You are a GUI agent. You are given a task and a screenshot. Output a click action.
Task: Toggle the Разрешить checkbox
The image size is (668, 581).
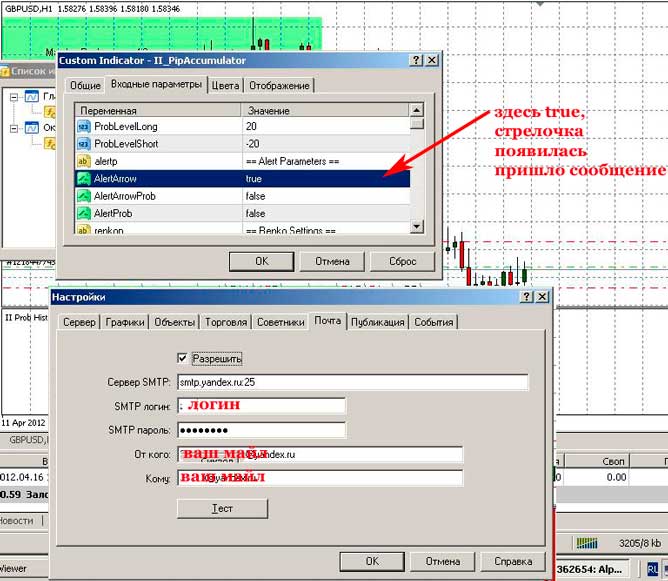[182, 358]
